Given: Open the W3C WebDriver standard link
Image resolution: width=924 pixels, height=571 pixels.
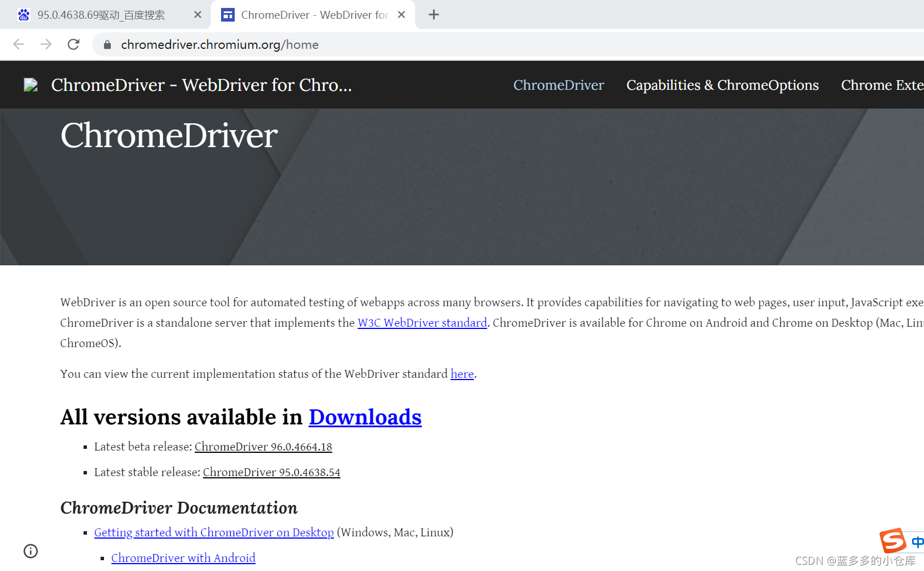Looking at the screenshot, I should click(x=422, y=323).
